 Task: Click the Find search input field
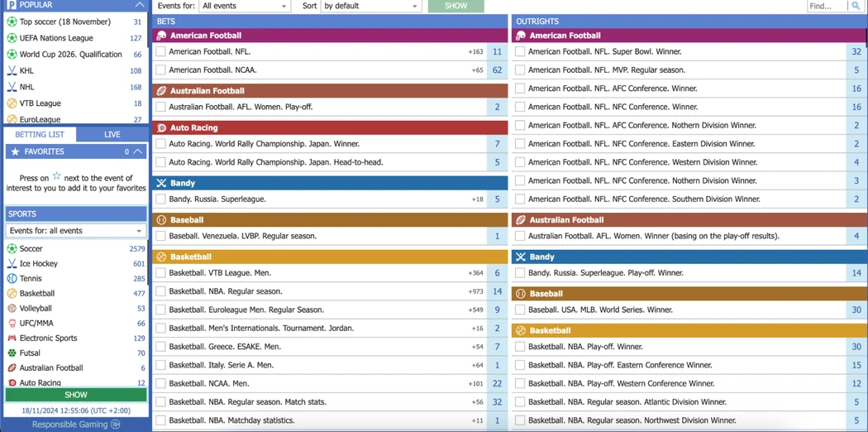click(827, 6)
